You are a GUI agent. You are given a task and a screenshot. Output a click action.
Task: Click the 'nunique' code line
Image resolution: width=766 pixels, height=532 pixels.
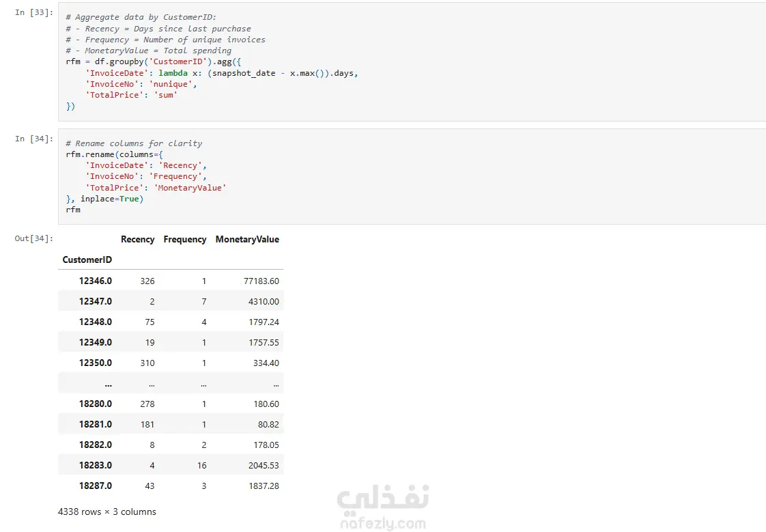click(x=141, y=84)
